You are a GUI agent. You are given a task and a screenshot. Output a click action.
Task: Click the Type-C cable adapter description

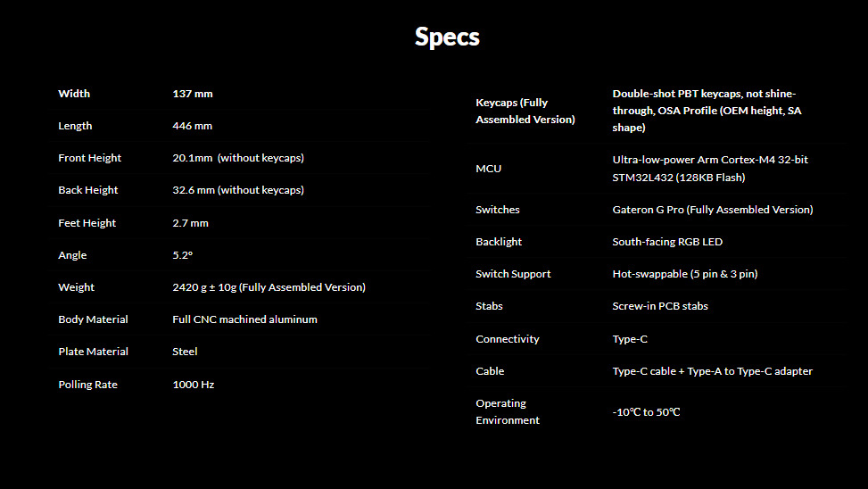click(x=712, y=371)
